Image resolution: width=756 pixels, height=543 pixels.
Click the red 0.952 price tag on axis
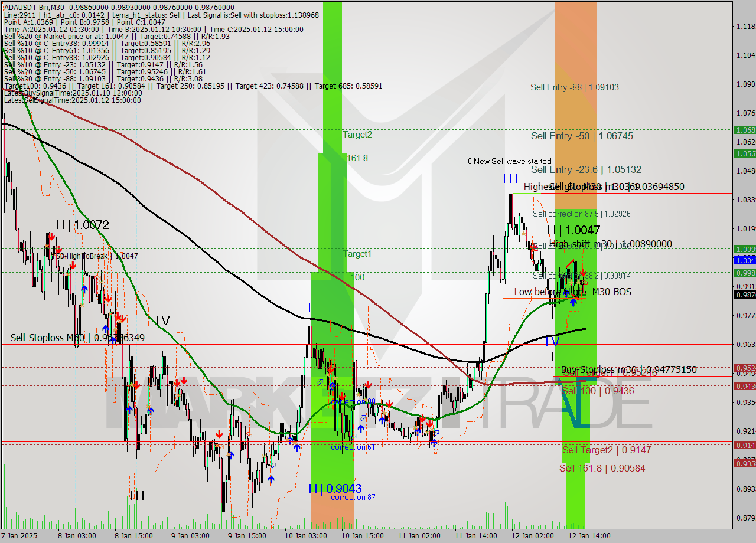coord(744,367)
